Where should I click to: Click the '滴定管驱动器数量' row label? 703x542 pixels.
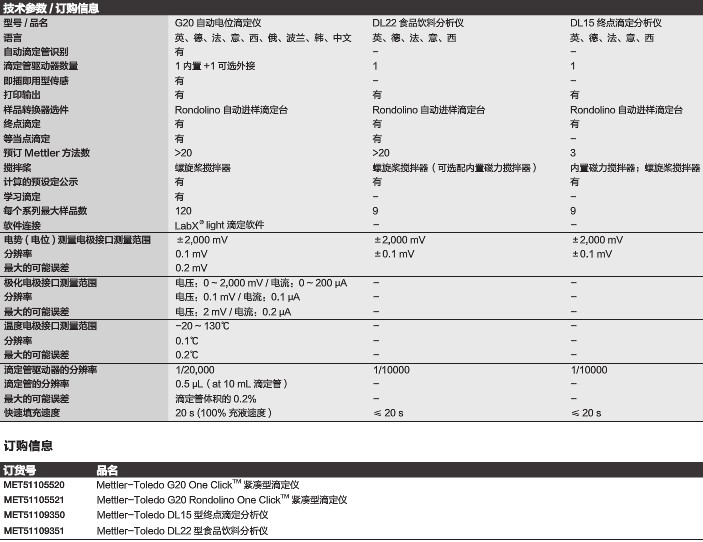click(x=41, y=66)
